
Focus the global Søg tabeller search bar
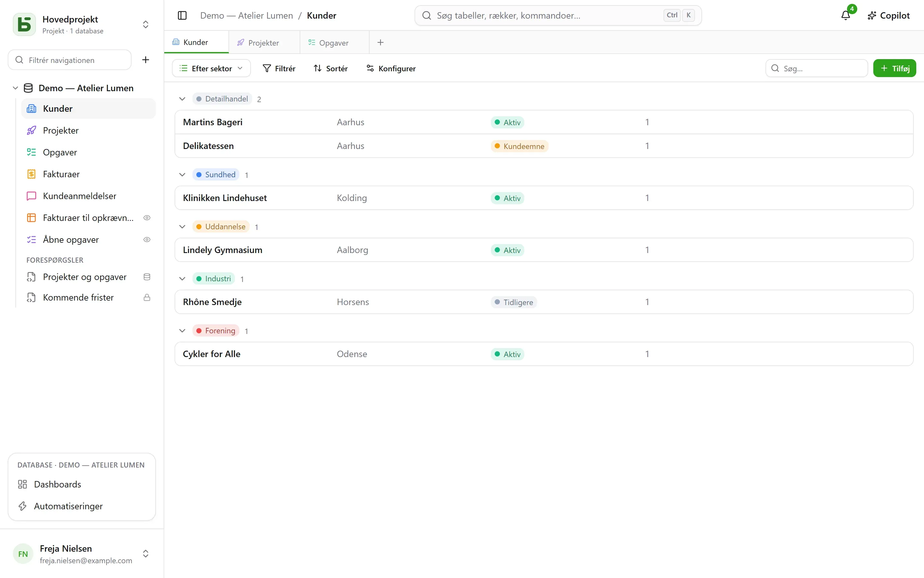[x=558, y=15]
